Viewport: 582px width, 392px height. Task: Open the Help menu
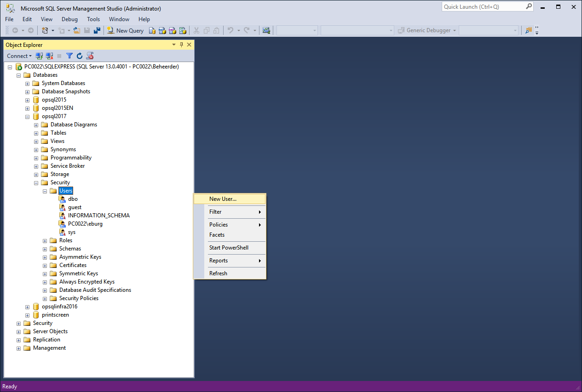[144, 19]
